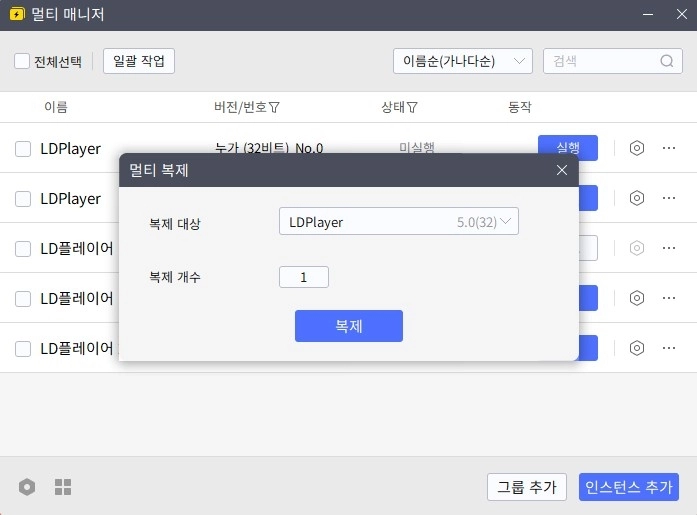Tick the checkbox of the first LD플레이어 row
The image size is (697, 515).
pyautogui.click(x=23, y=249)
